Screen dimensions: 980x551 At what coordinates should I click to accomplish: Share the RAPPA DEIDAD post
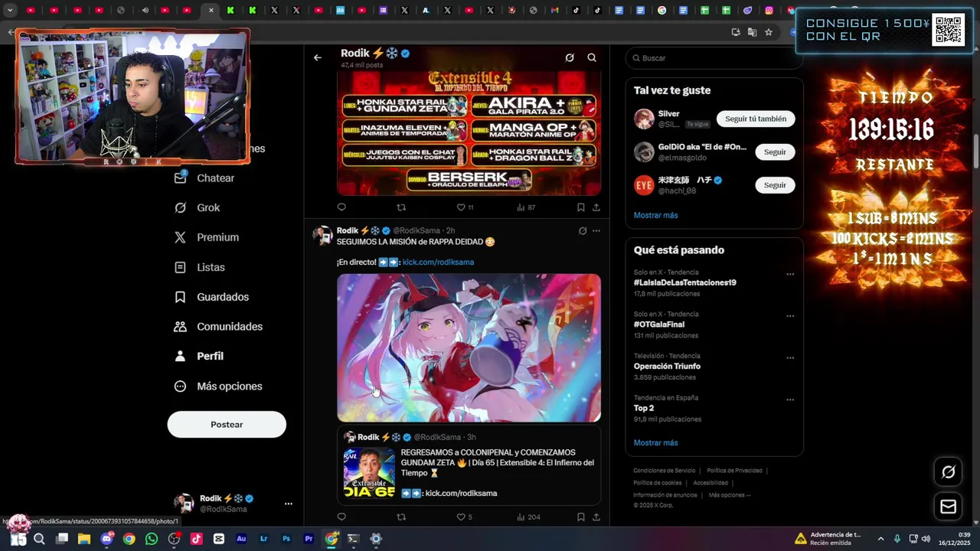click(x=596, y=517)
